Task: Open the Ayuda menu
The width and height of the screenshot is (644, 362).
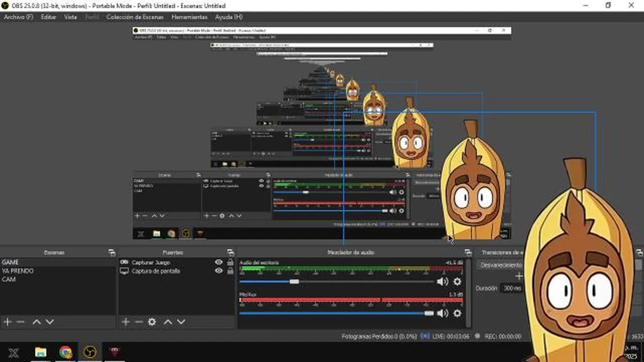Action: [229, 17]
